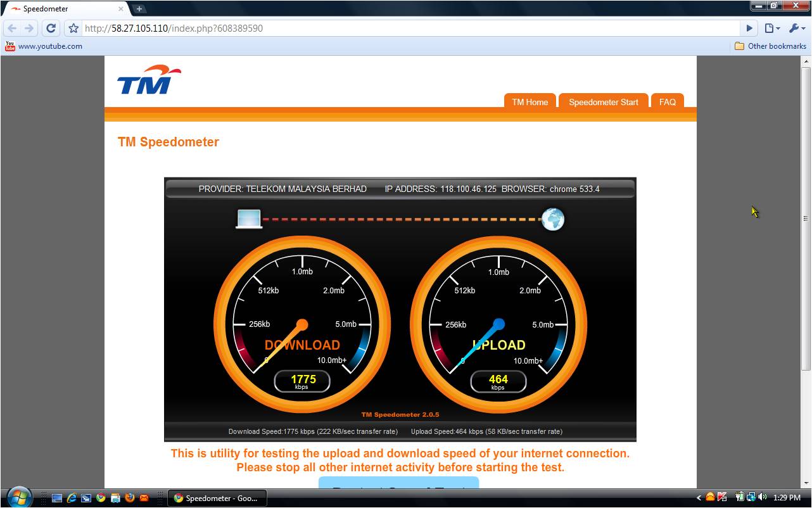Launch Firefox from quick launch
This screenshot has height=508, width=812.
click(x=130, y=498)
